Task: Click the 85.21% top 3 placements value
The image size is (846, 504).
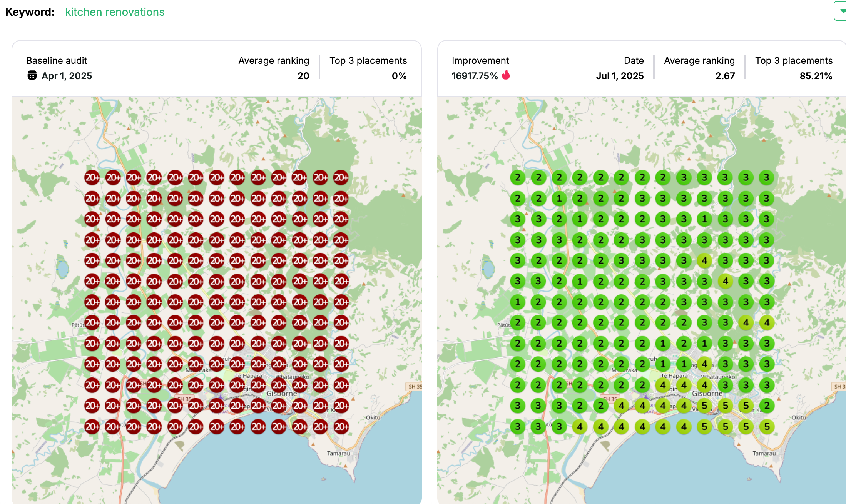Action: point(816,76)
